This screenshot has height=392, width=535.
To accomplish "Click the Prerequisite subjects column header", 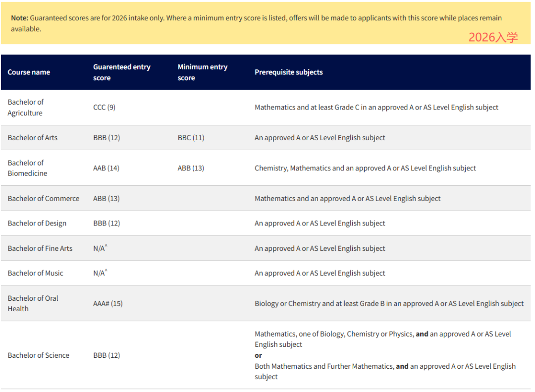I will click(x=288, y=72).
